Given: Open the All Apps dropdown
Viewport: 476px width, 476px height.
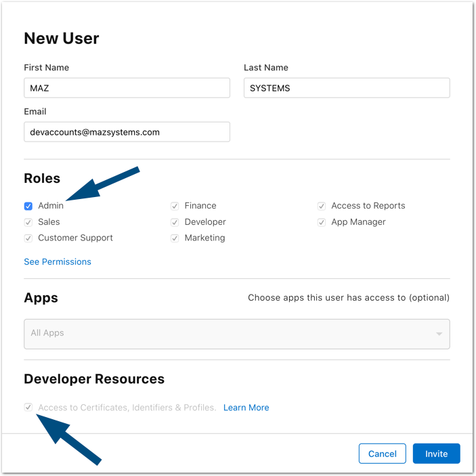Looking at the screenshot, I should [x=230, y=334].
